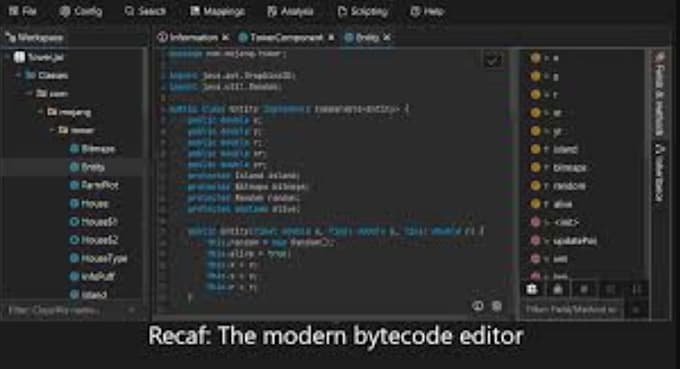Select field yr in the outline
Screen dimensions: 680x369
(x=557, y=131)
